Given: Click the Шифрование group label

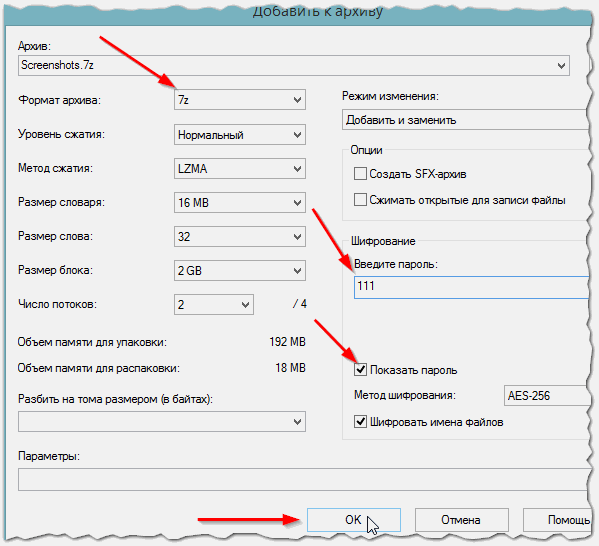Looking at the screenshot, I should 383,241.
